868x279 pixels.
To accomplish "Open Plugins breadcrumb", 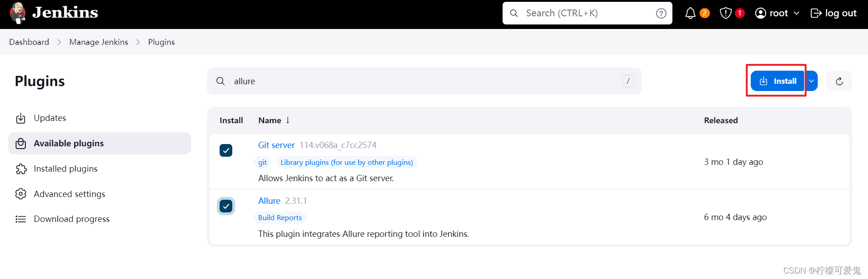I will 161,42.
